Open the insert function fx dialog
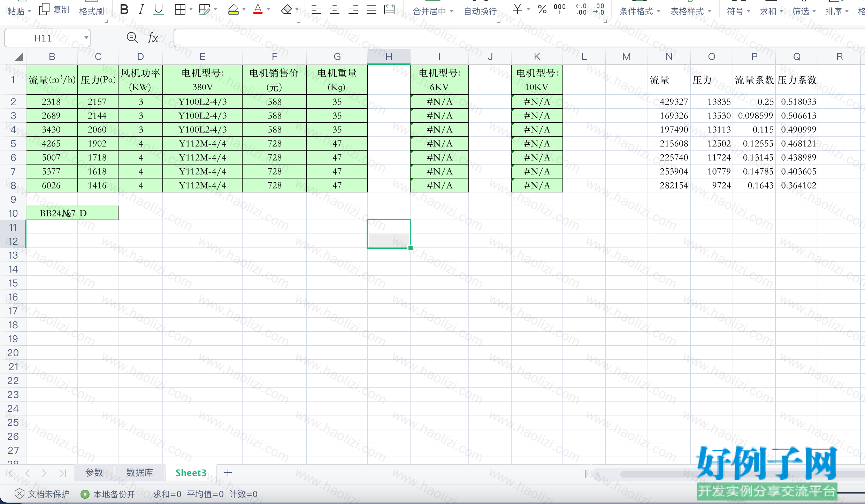 click(153, 38)
